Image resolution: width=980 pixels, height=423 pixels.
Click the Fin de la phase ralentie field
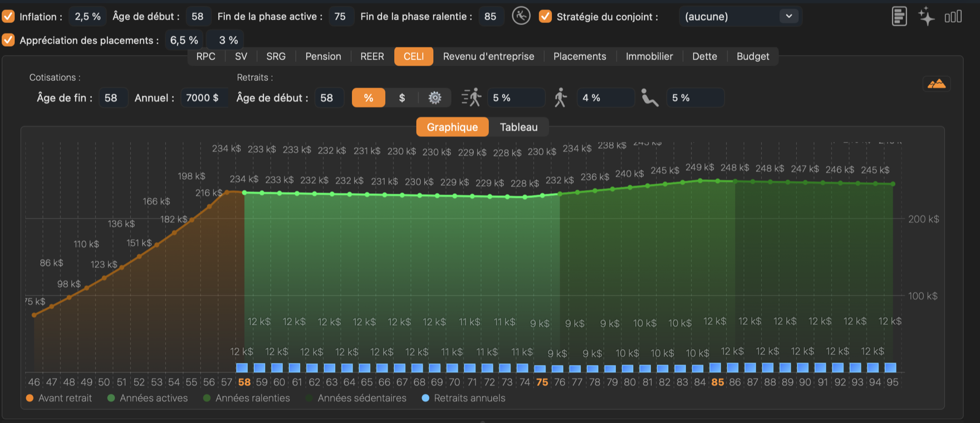[x=491, y=17]
